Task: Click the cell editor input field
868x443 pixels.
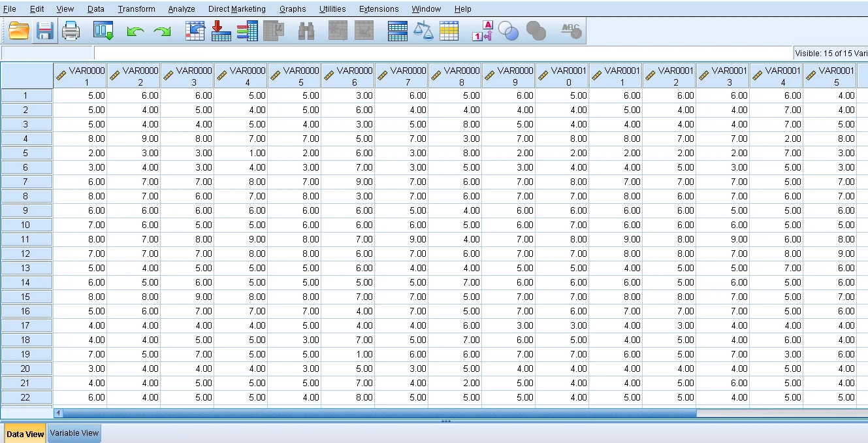Action: pyautogui.click(x=392, y=53)
